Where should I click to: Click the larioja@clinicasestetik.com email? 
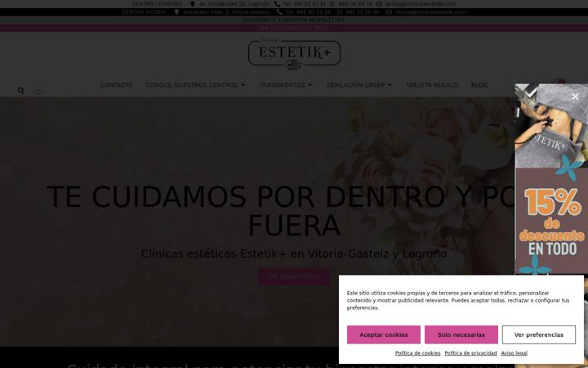coord(421,4)
